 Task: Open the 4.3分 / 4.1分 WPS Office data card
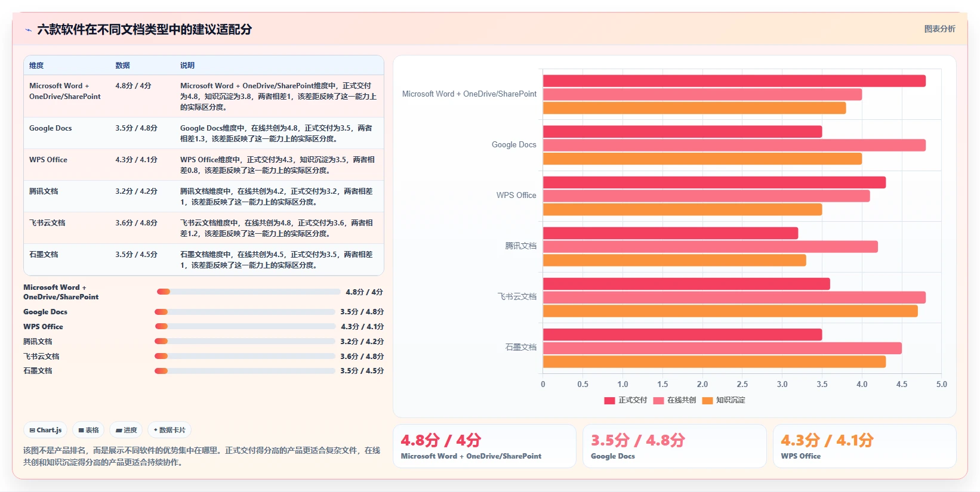(x=865, y=446)
